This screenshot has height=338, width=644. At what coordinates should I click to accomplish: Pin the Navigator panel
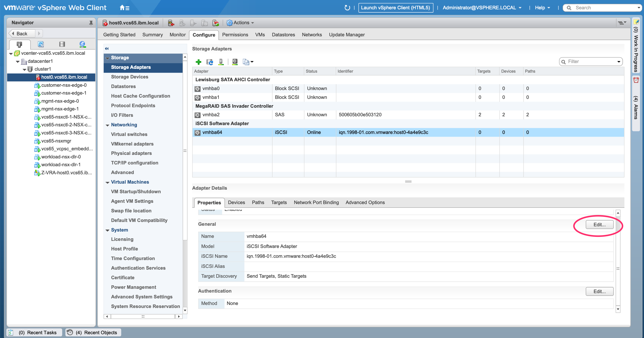[x=91, y=23]
